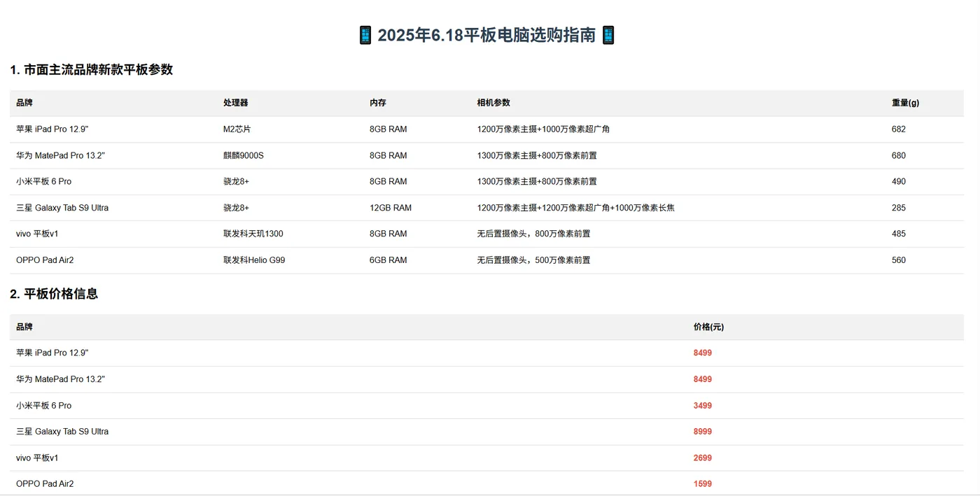Screen dimensions: 980x496
Task: Click 无后置摄像头，800万像素前置 camera cell
Action: coord(533,234)
